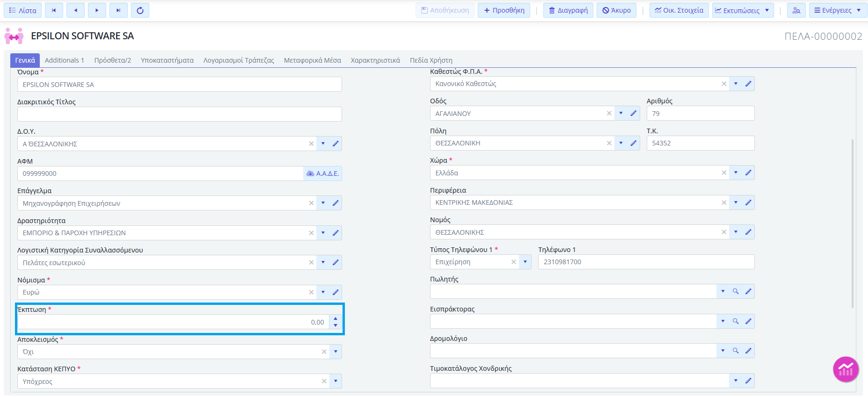868x397 pixels.
Task: Open the Πεδία Χρήστη tab
Action: (x=431, y=60)
